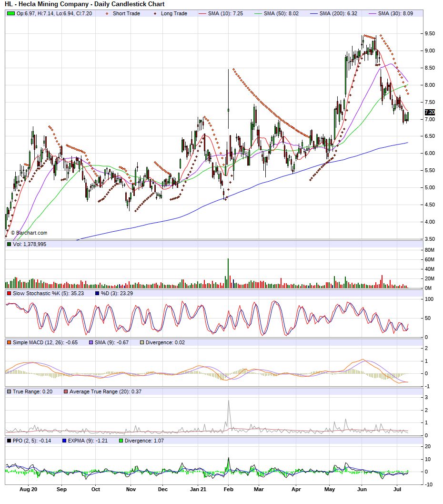Click the 'EXPMA (9): -1.21' label
The width and height of the screenshot is (443, 504).
pos(88,441)
